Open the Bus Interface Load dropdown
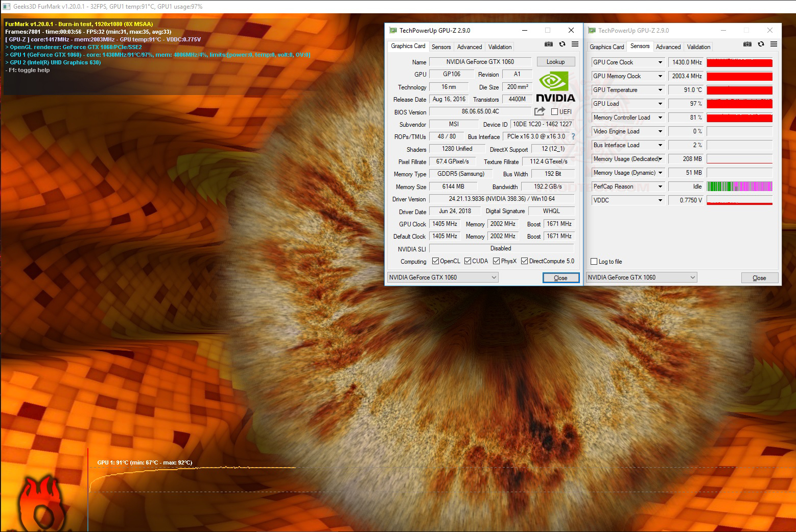 (660, 145)
